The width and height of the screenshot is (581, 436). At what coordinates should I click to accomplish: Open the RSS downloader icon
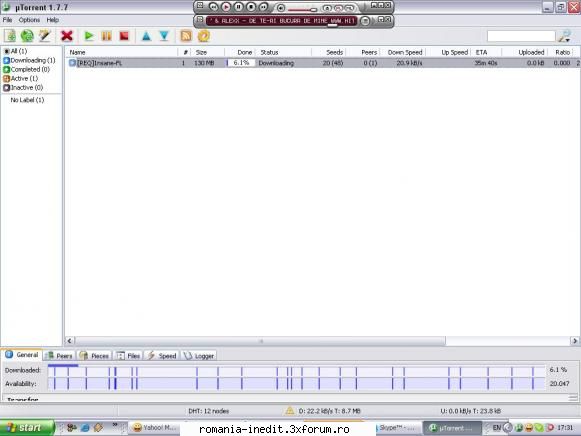point(186,36)
